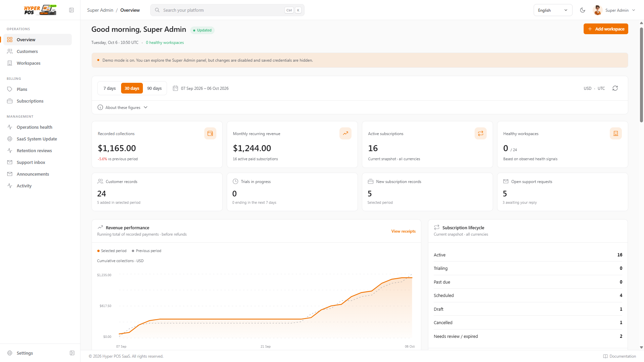Click the refresh figures icon

point(615,88)
